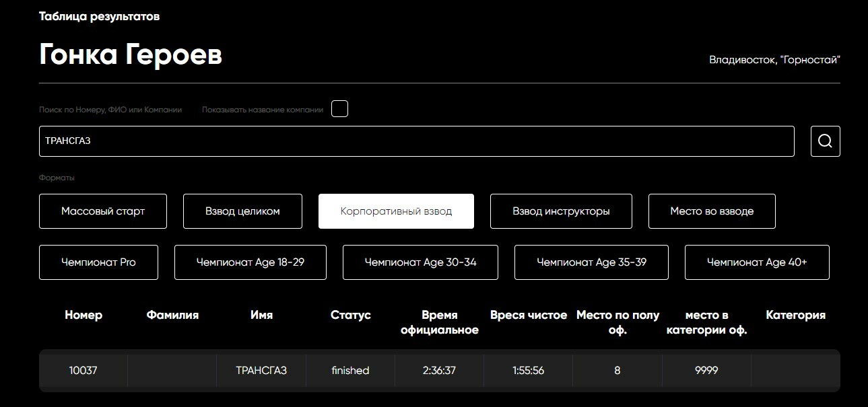The height and width of the screenshot is (407, 868).
Task: Toggle the 'Показывать название компании' checkbox
Action: pyautogui.click(x=340, y=109)
